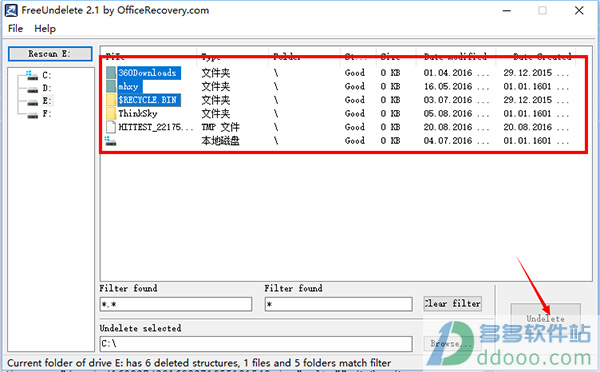Sort by the Date modified column header

(456, 56)
